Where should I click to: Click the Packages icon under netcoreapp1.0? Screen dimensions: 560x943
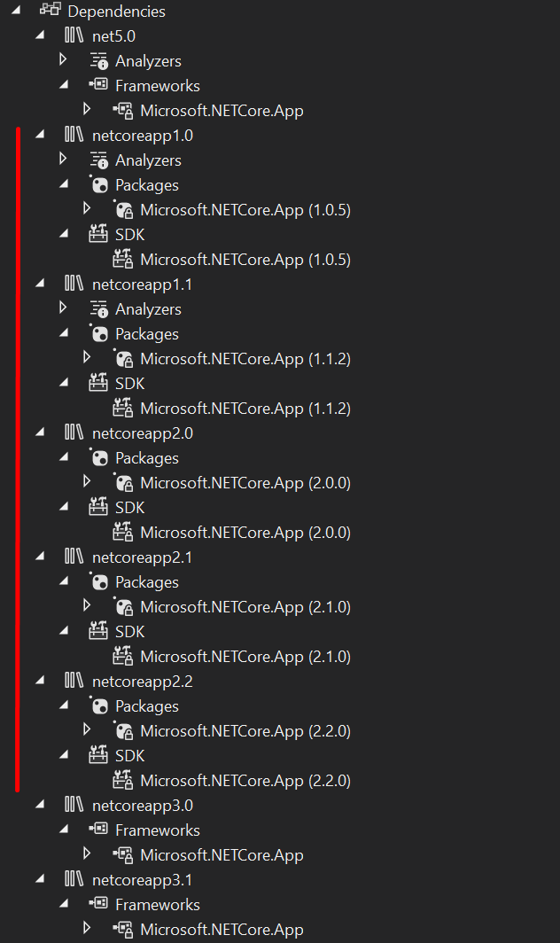[98, 184]
